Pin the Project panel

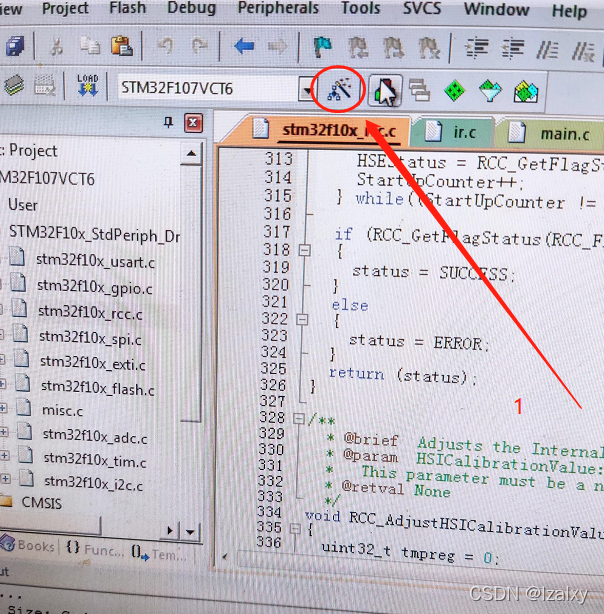point(168,123)
